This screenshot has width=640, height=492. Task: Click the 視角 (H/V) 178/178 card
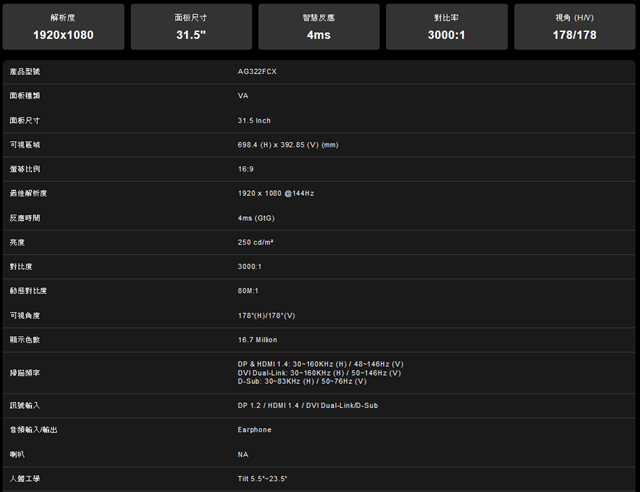pyautogui.click(x=574, y=27)
